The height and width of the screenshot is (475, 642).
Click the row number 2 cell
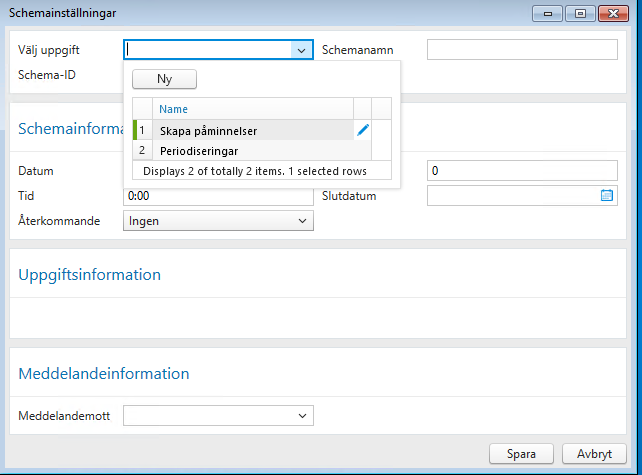142,151
